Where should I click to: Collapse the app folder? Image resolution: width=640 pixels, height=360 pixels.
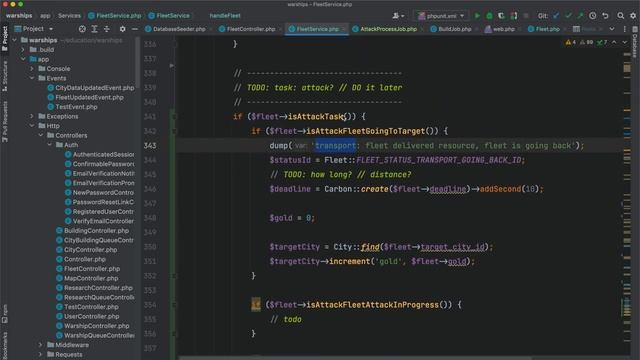[23, 59]
